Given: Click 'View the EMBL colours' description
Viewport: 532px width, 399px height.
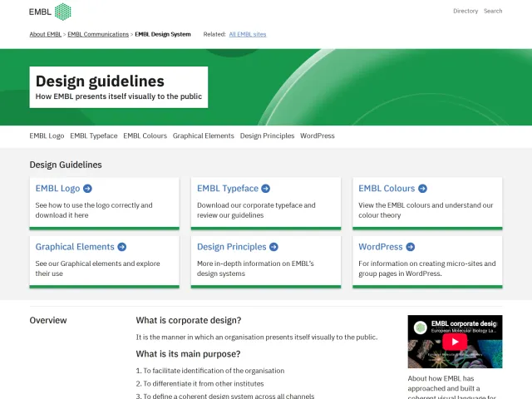Looking at the screenshot, I should 426,210.
